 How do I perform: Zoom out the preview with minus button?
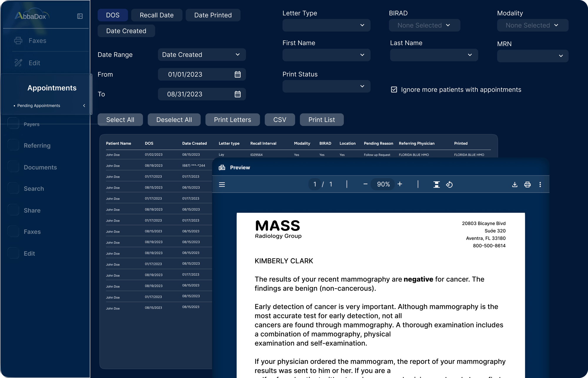[x=365, y=184]
